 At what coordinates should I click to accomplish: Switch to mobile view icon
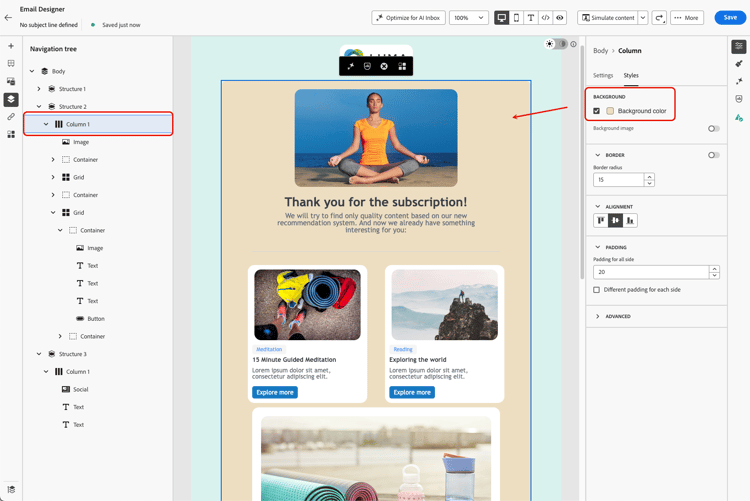pyautogui.click(x=516, y=18)
